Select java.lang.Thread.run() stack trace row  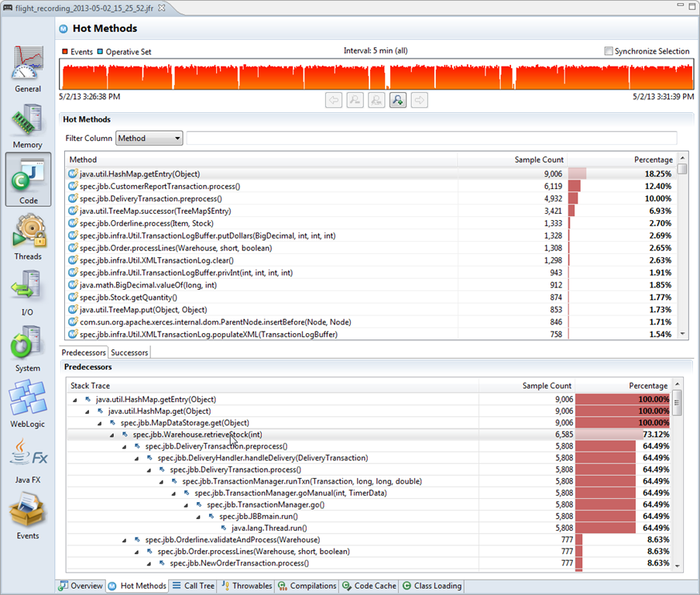click(369, 528)
